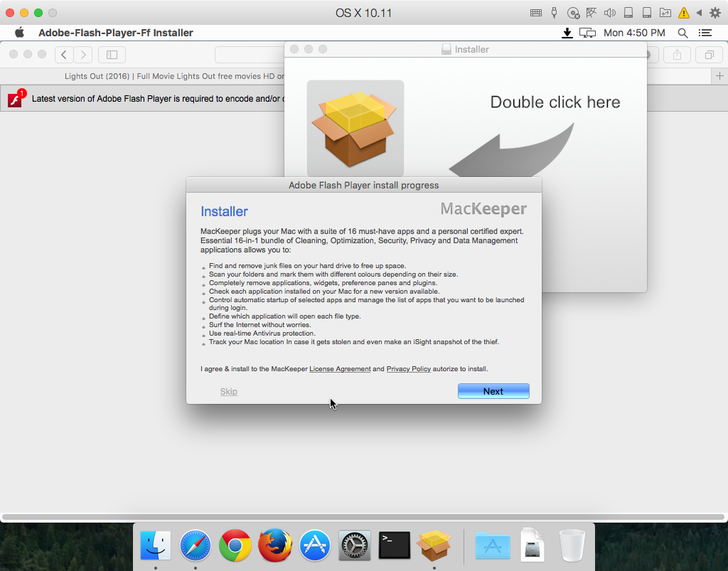This screenshot has height=571, width=728.
Task: Click the "Surf the Internet without worries." line
Action: pos(260,324)
